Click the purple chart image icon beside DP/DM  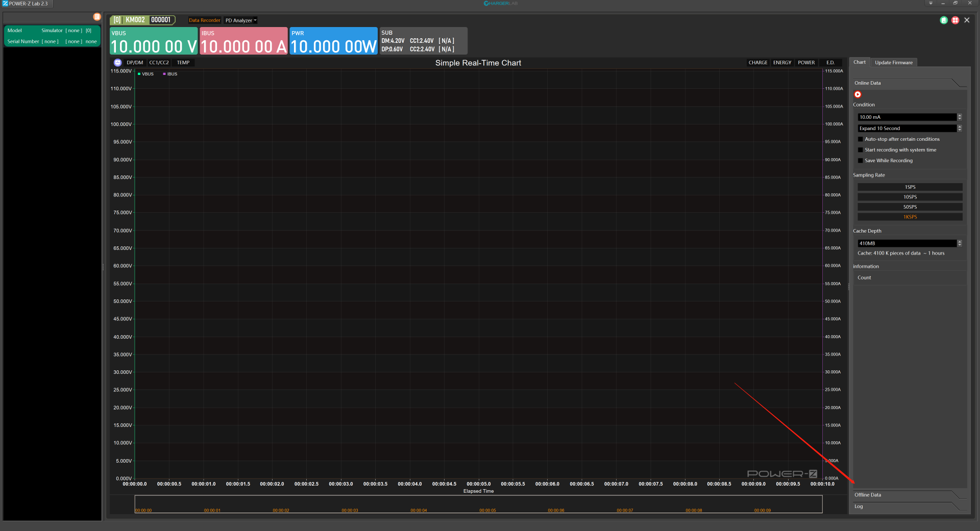[x=118, y=63]
